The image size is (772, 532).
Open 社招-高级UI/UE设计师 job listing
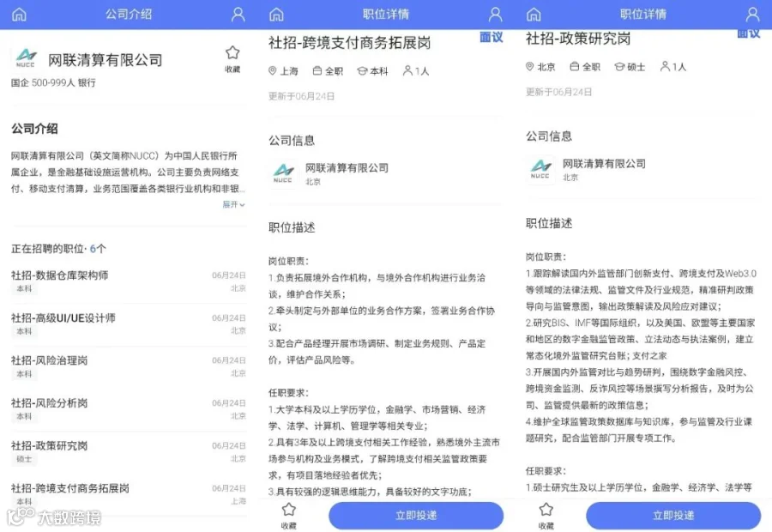pos(129,324)
